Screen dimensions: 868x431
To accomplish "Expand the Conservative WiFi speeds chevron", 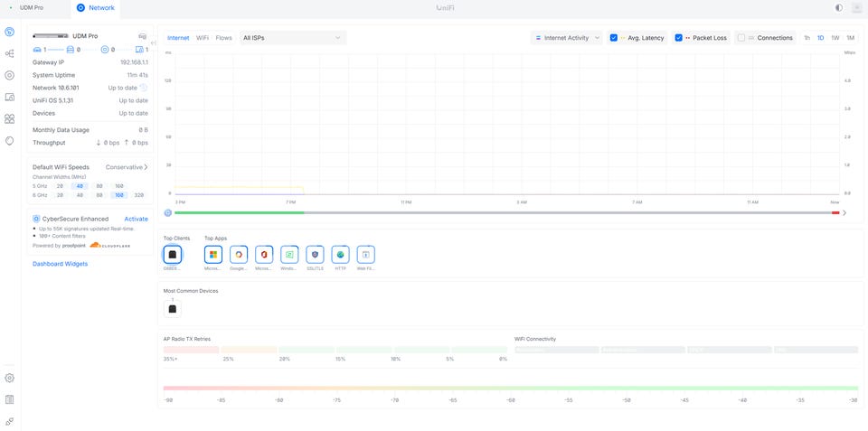I will (146, 167).
